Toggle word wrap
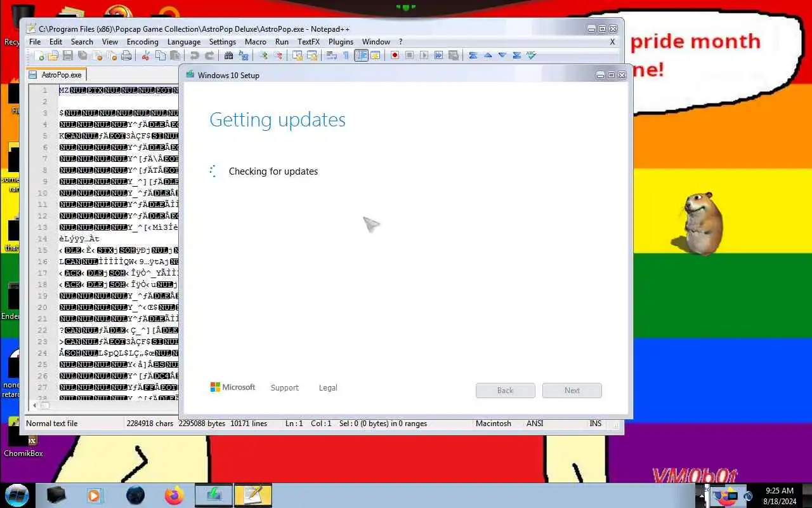 coord(331,55)
